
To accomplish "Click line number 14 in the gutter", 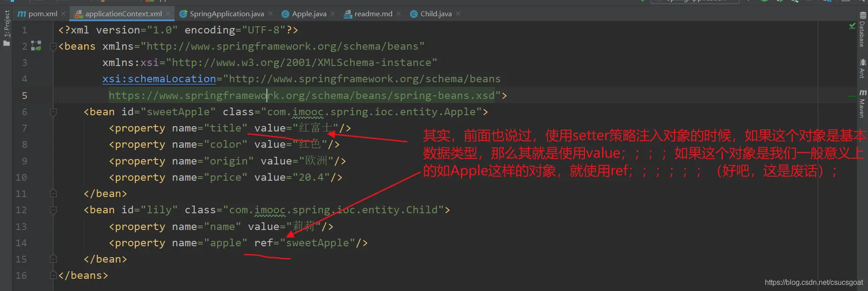I will 21,243.
